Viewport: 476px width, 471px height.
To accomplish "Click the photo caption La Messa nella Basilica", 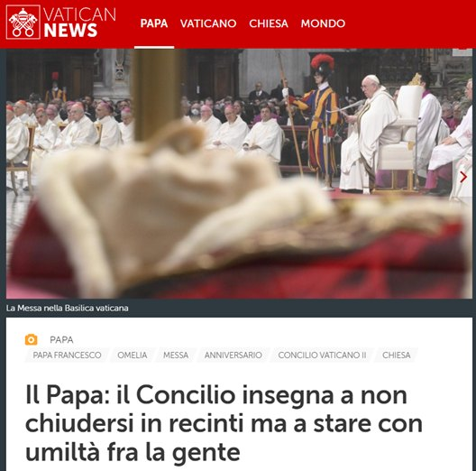I will [67, 308].
